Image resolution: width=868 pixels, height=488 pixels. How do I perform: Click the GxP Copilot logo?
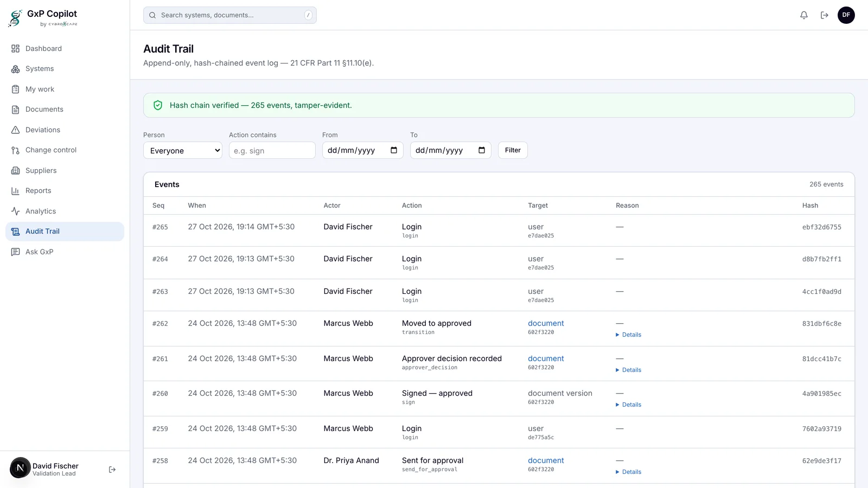(x=43, y=18)
